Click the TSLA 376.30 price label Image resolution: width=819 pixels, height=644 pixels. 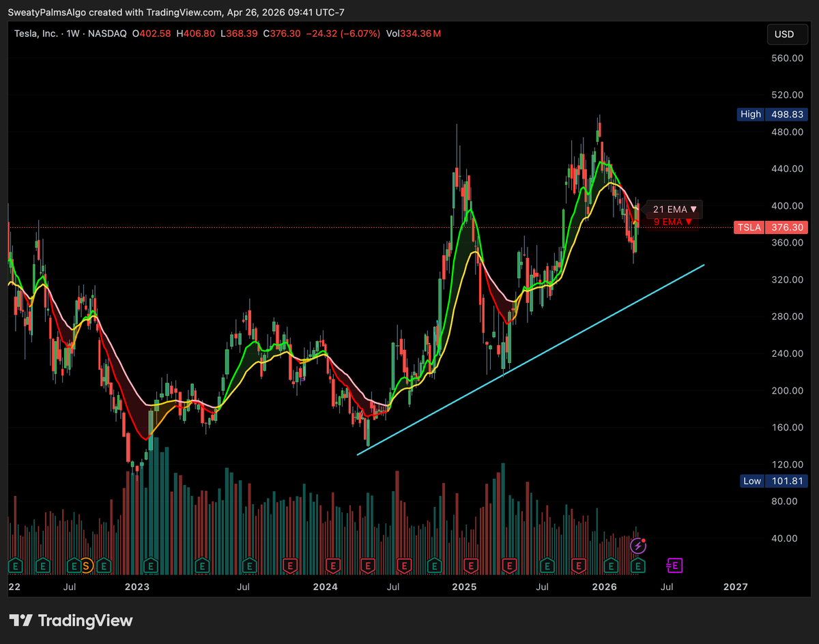[771, 228]
